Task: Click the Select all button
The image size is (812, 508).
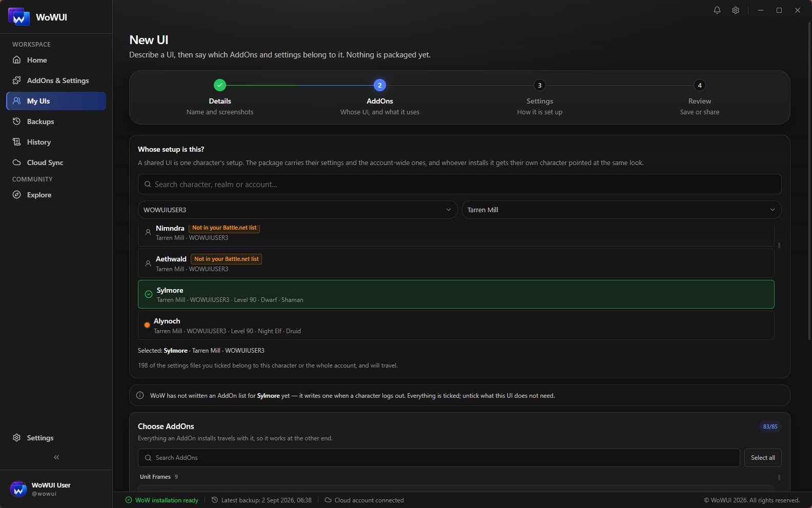Action: [763, 458]
